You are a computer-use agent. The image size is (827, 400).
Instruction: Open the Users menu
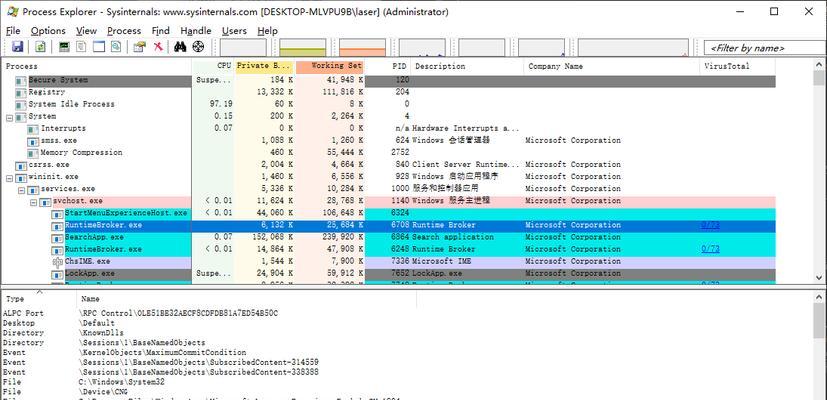(234, 31)
